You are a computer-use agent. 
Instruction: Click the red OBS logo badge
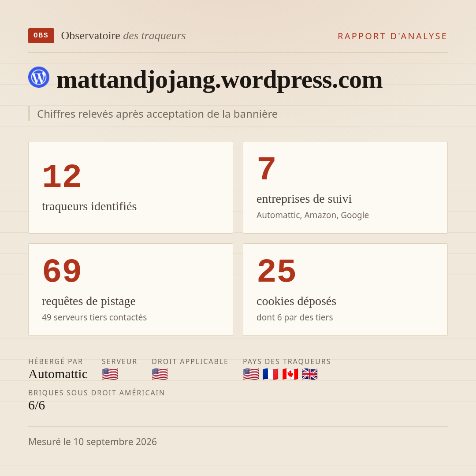[x=41, y=36]
